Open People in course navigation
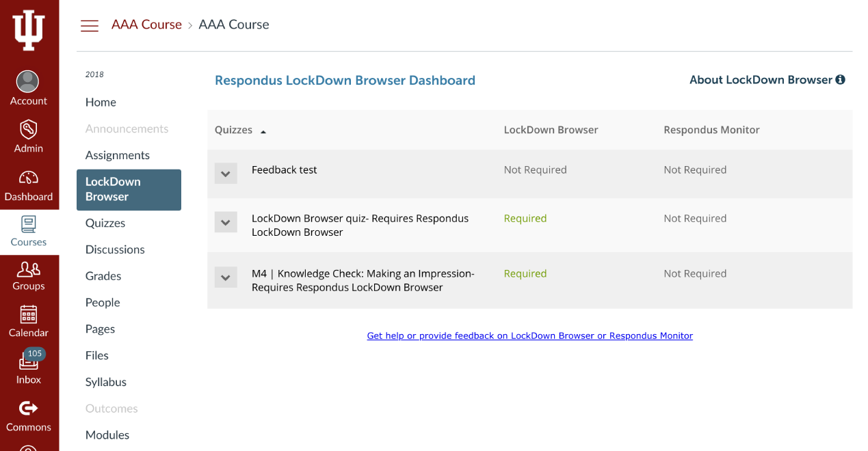Screen dimensions: 868x451 click(x=103, y=303)
